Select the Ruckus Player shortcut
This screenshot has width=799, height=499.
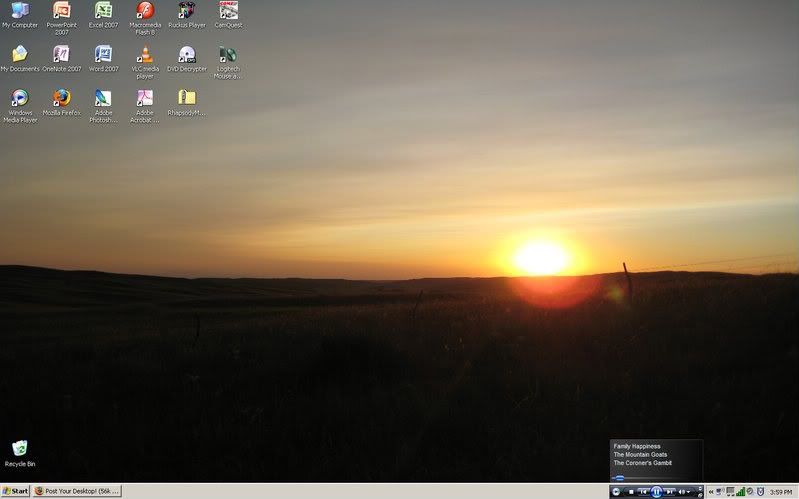[x=187, y=15]
